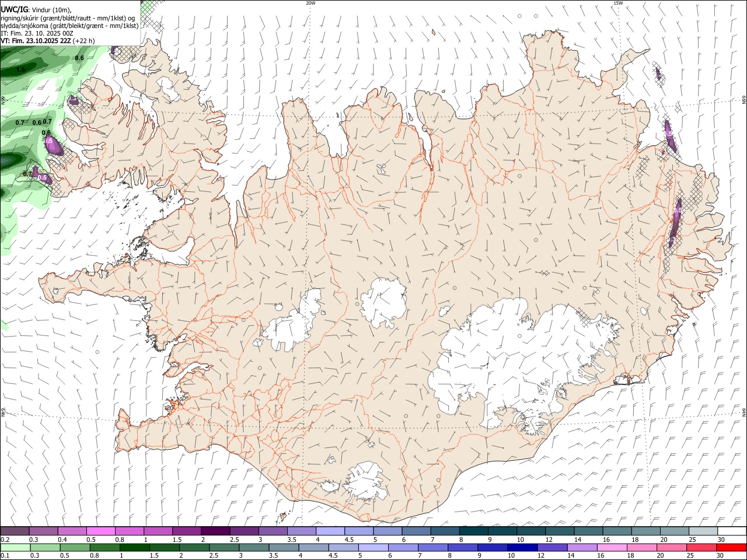Click the 1.5 precipitation value on the map
Viewport: 747px width, 560px height.
(20, 69)
